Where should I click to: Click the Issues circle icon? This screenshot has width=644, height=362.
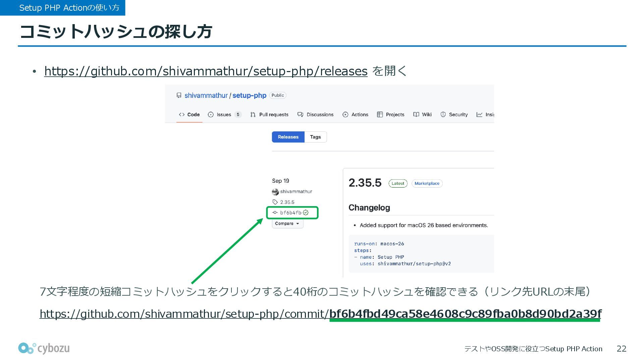click(211, 115)
